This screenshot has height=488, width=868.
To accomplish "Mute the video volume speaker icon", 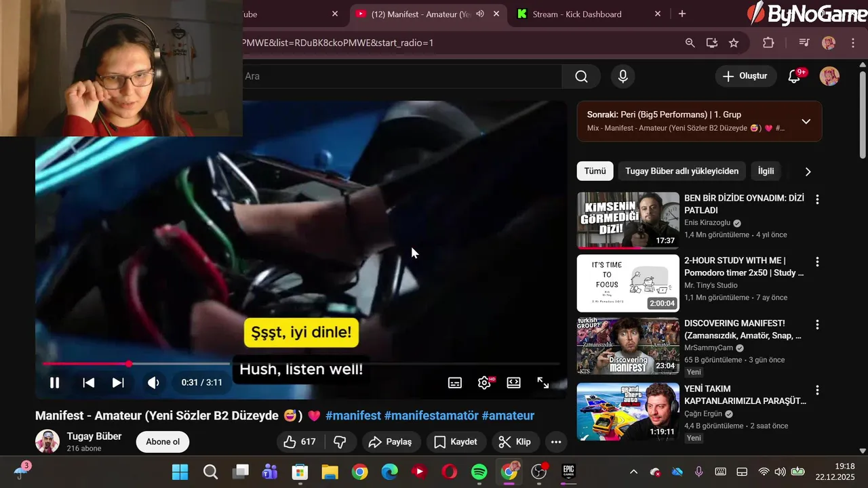I will click(x=153, y=382).
